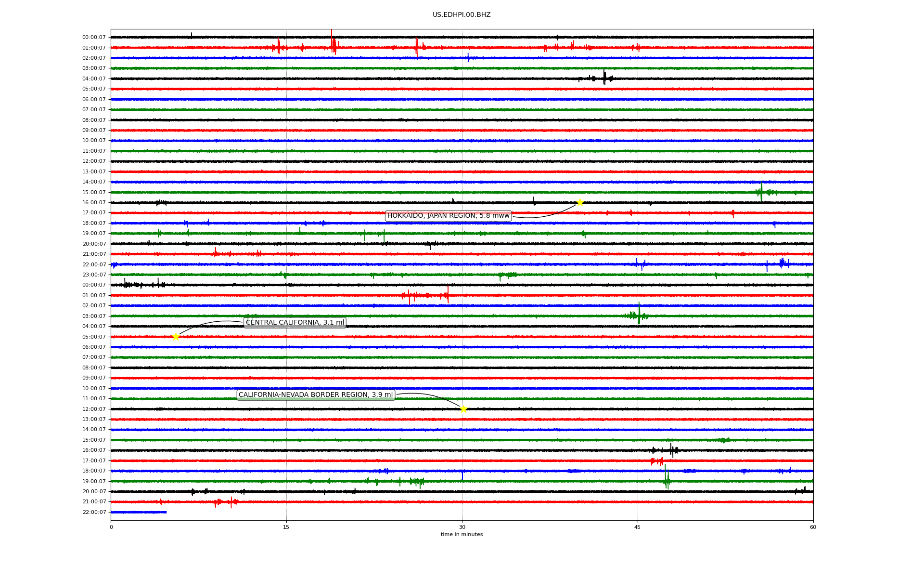This screenshot has width=924, height=578.
Task: Click the black burst on first 04:00:07 trace
Action: coord(604,78)
